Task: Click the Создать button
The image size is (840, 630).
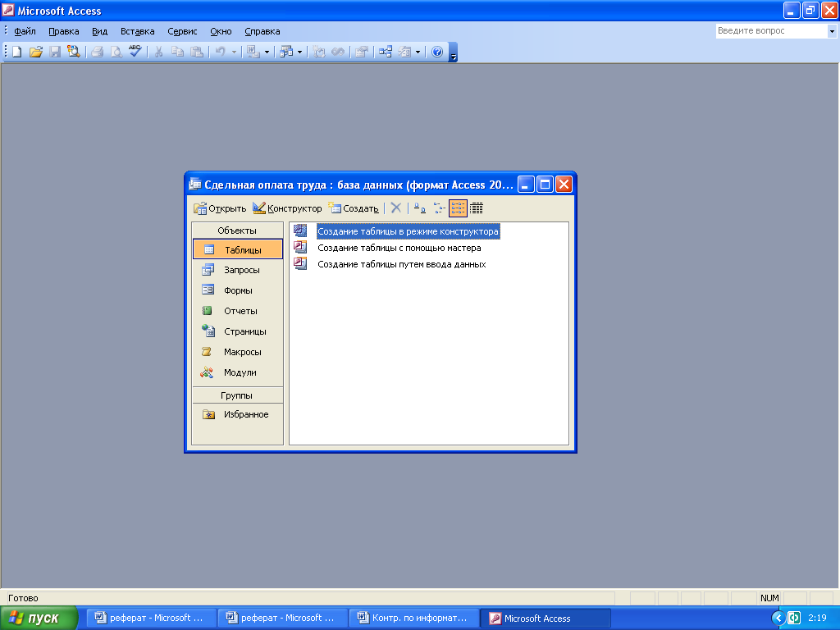Action: [x=354, y=208]
